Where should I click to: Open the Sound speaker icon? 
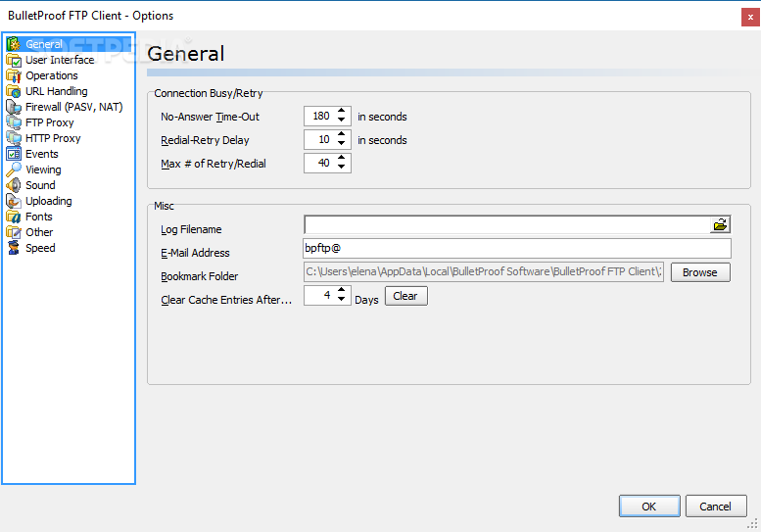pos(14,185)
